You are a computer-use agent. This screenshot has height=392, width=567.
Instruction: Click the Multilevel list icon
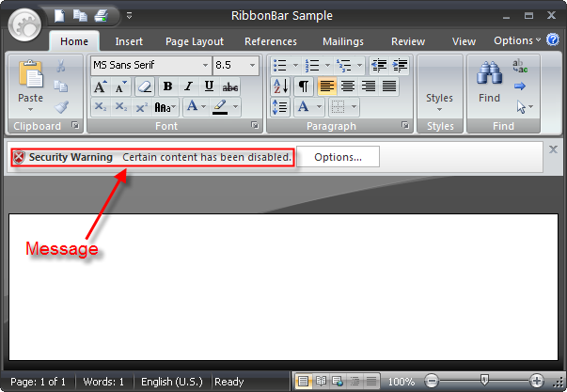coord(343,66)
